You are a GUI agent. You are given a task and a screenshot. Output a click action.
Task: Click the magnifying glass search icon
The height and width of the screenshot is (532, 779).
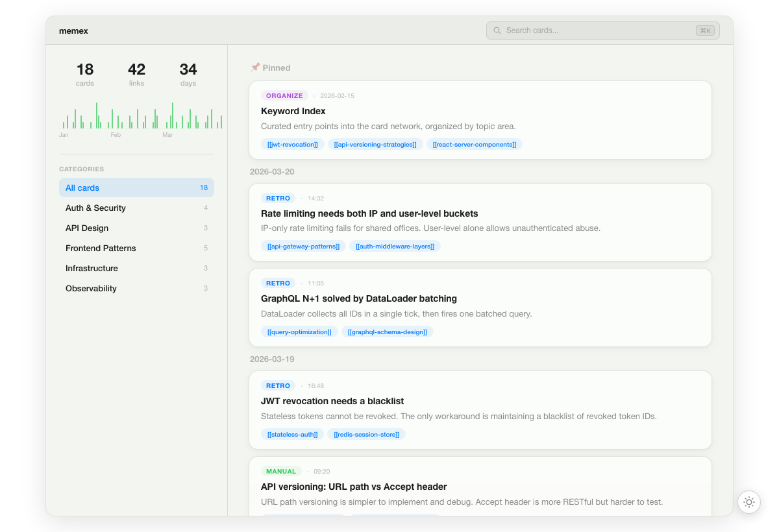497,30
